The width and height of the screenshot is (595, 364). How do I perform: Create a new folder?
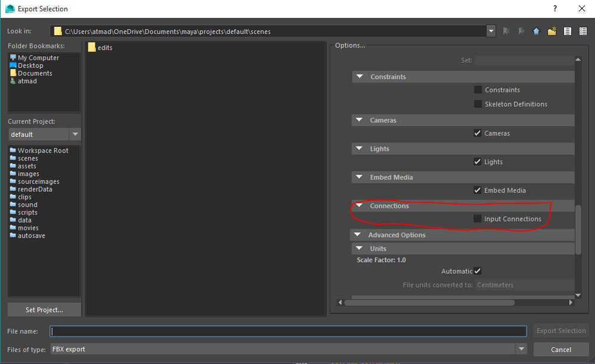[551, 30]
